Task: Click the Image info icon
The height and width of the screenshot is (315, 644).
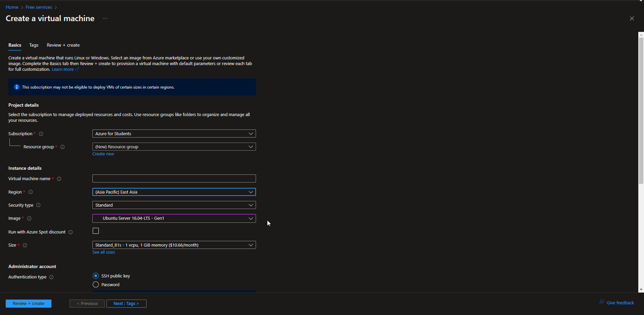Action: coord(29,218)
